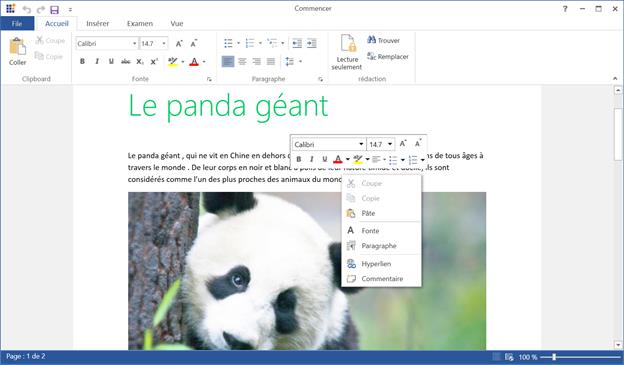Toggle left alignment button in the ribbon
This screenshot has height=365, width=624.
228,61
